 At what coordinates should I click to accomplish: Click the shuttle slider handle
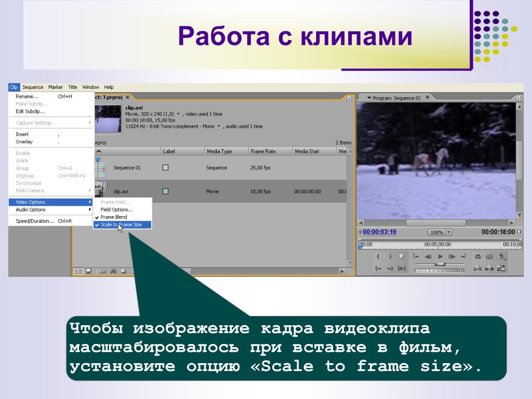(x=440, y=264)
